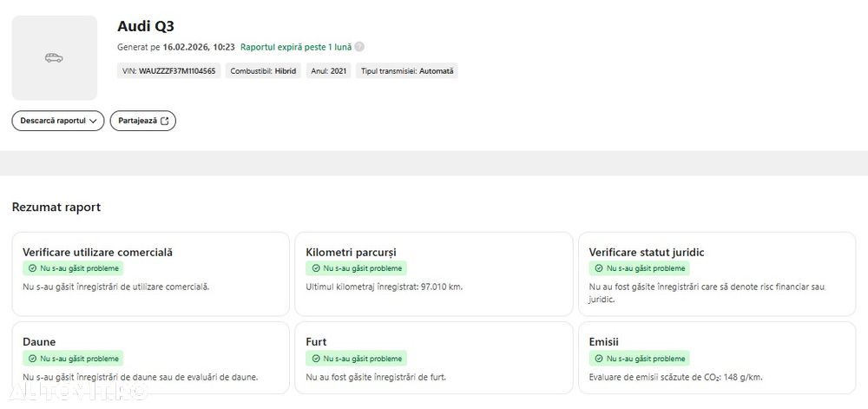The height and width of the screenshot is (409, 868).
Task: Open the Descarcă raportul dropdown
Action: click(x=57, y=121)
